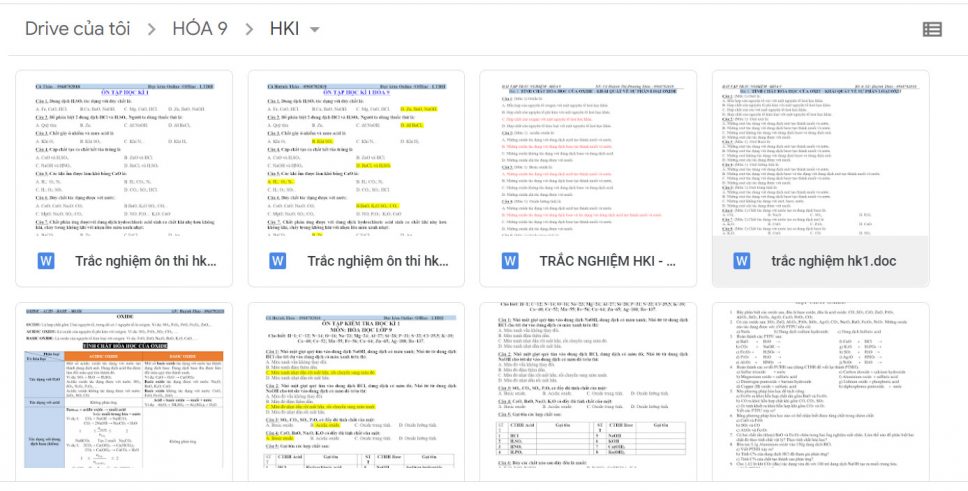
Task: Click Word icon of first Trắc nghiệm ôn thi file
Action: [47, 261]
